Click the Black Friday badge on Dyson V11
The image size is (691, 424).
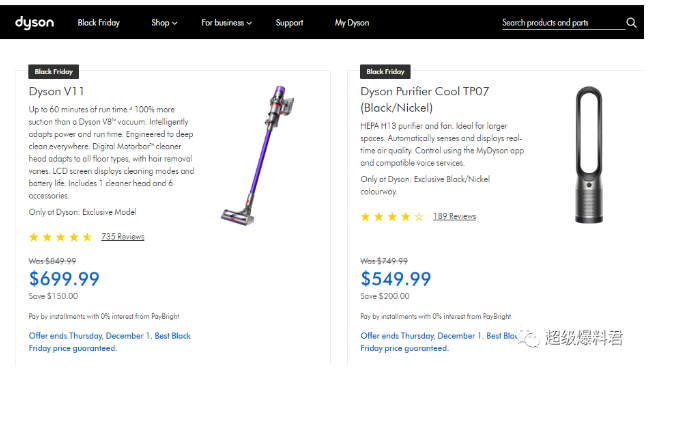(52, 72)
